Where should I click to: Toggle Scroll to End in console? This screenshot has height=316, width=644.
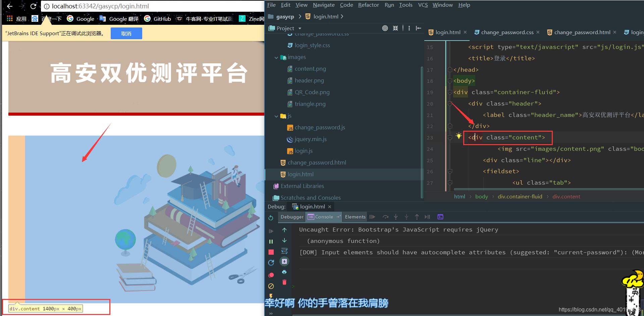point(284,261)
